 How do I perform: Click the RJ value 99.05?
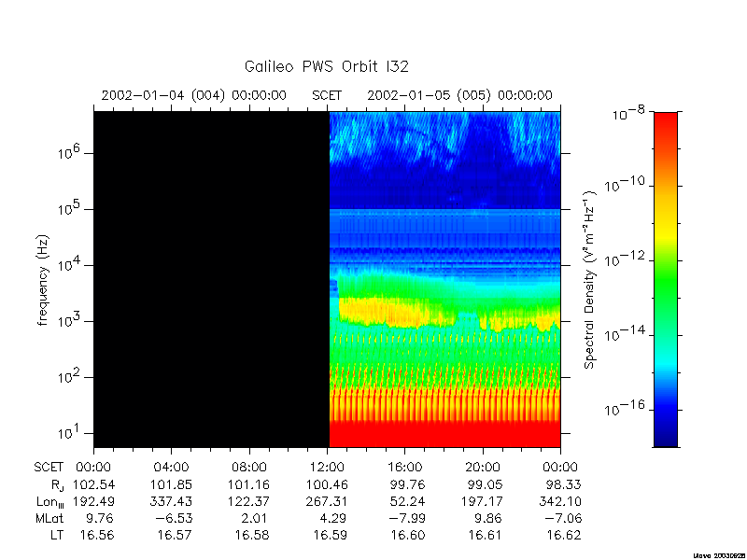(x=486, y=484)
